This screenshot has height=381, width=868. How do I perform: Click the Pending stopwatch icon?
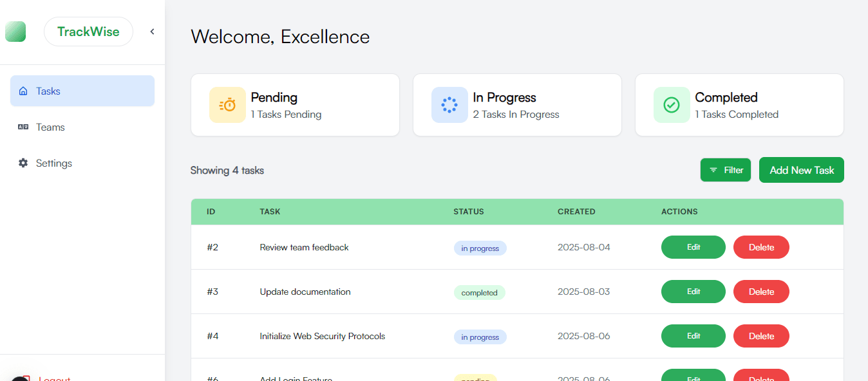[227, 105]
